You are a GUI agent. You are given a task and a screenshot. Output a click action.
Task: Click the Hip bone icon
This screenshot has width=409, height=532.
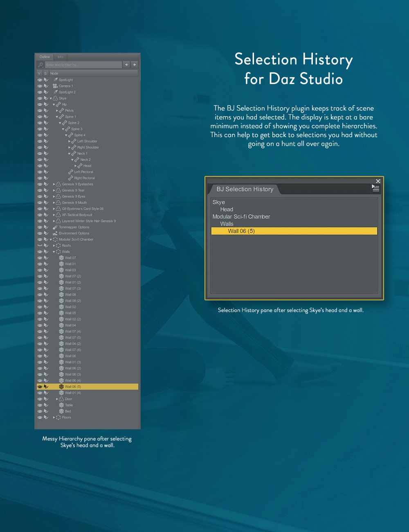point(58,104)
